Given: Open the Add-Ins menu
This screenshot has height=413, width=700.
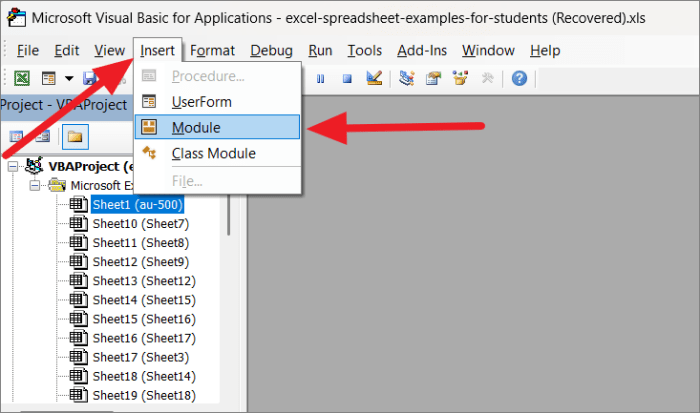Looking at the screenshot, I should point(422,50).
